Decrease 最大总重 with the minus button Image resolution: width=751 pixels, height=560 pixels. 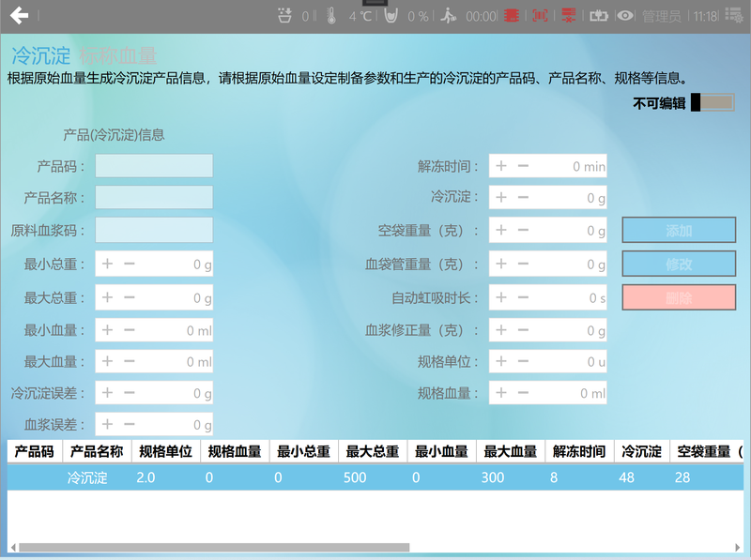tap(130, 297)
